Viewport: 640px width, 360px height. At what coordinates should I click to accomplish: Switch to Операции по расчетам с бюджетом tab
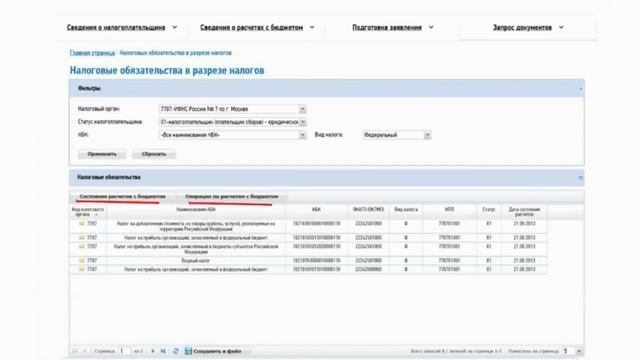pyautogui.click(x=231, y=197)
